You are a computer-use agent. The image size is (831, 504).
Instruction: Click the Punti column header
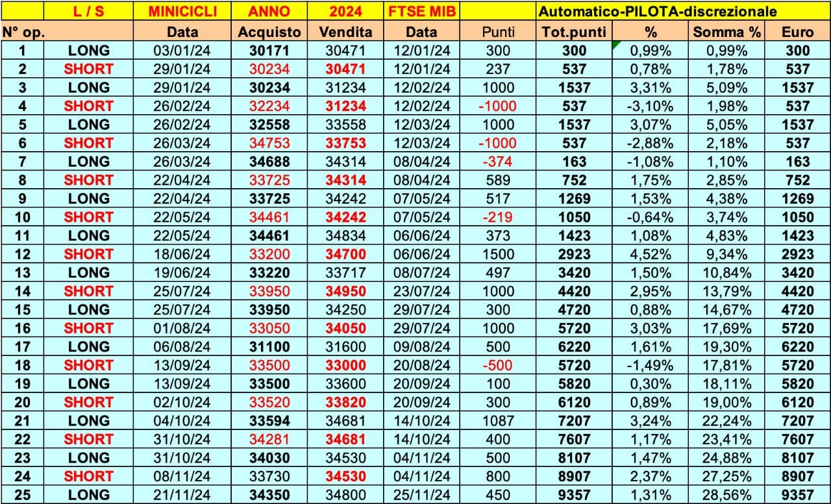pos(499,32)
